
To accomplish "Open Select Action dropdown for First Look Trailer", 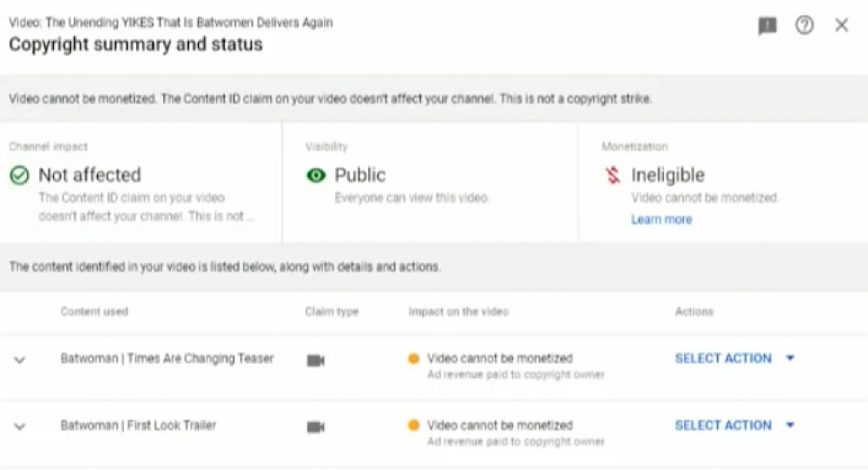I will [x=734, y=425].
